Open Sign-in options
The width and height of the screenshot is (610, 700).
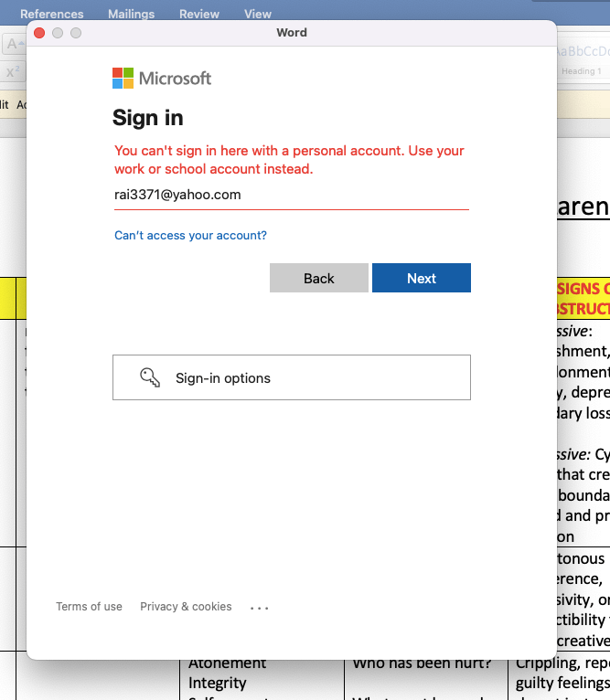click(292, 377)
